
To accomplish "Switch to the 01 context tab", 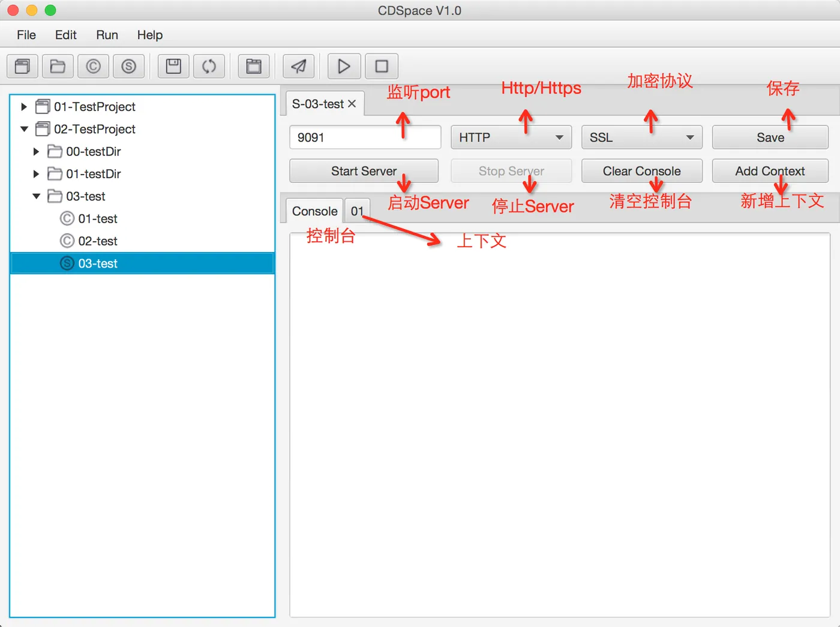I will (357, 211).
